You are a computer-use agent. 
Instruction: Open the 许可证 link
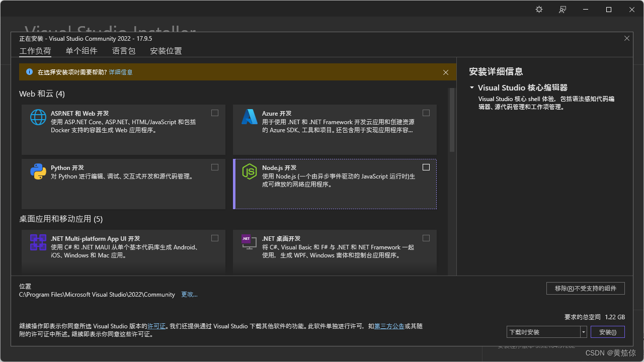point(156,326)
